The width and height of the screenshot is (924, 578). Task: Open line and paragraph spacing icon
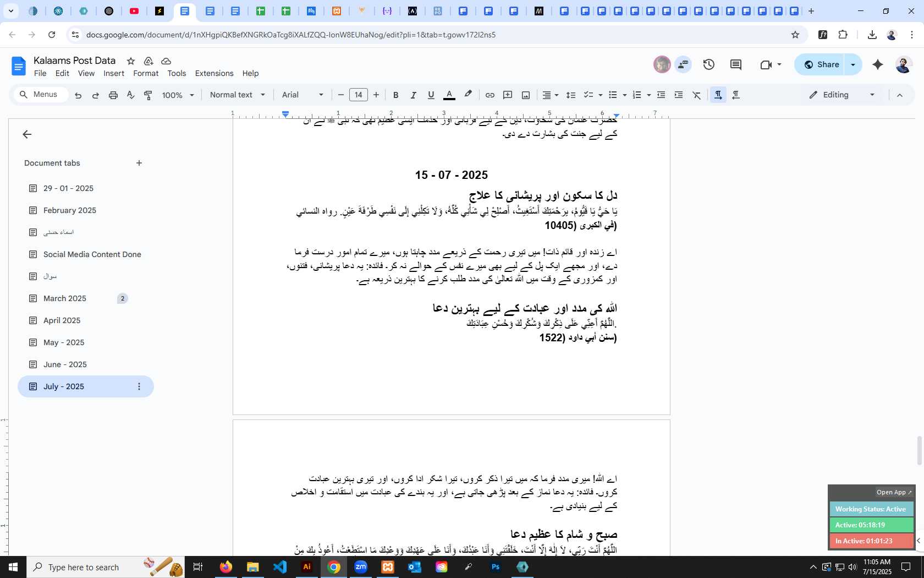point(571,95)
